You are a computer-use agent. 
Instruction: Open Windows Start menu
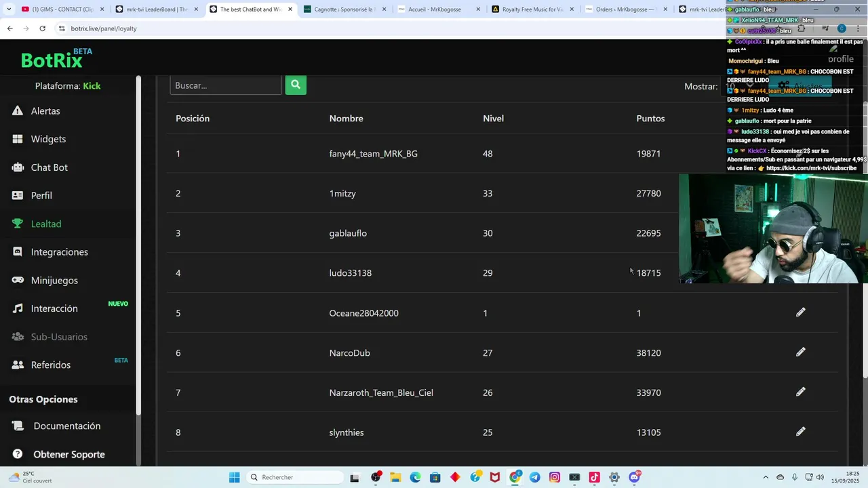[x=234, y=477]
